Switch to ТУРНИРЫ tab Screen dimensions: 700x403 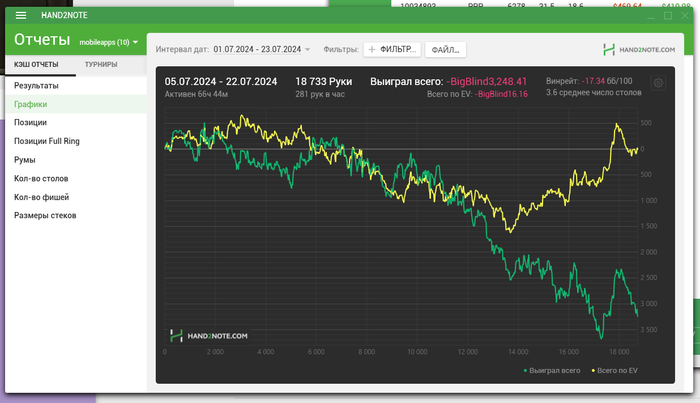pyautogui.click(x=101, y=64)
